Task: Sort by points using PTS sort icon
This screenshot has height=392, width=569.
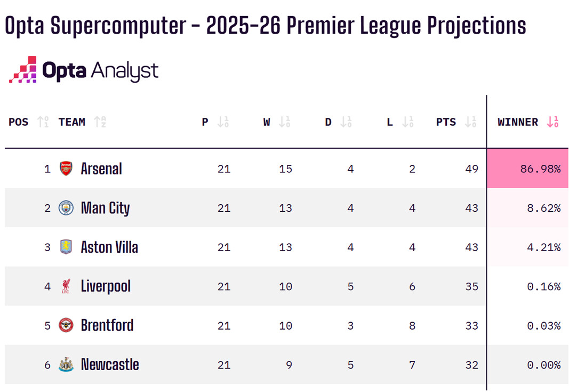Action: point(470,122)
